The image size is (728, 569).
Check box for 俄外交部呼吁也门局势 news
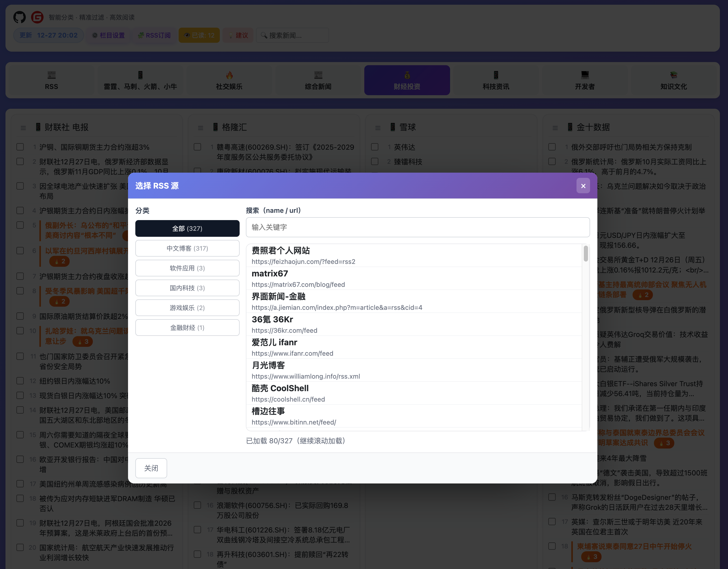pyautogui.click(x=552, y=147)
